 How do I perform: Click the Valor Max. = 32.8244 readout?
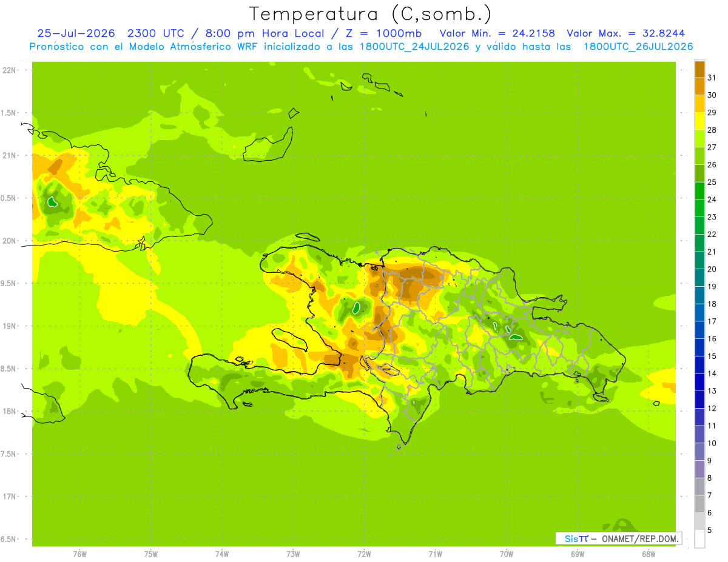click(627, 33)
